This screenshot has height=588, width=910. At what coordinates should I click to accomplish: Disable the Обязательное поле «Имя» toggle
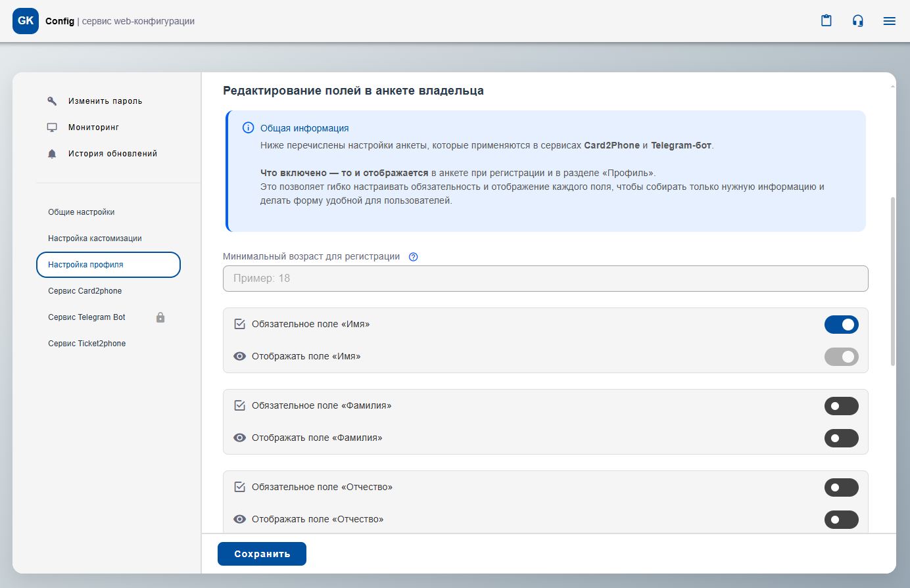point(841,325)
